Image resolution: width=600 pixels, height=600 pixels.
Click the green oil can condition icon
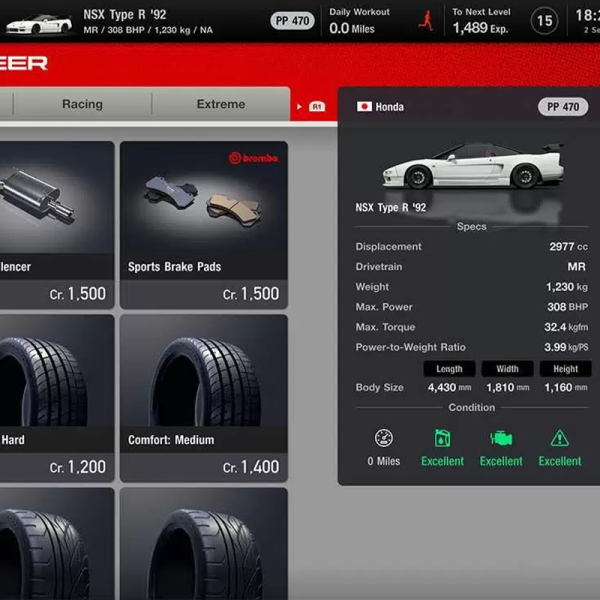click(x=442, y=438)
